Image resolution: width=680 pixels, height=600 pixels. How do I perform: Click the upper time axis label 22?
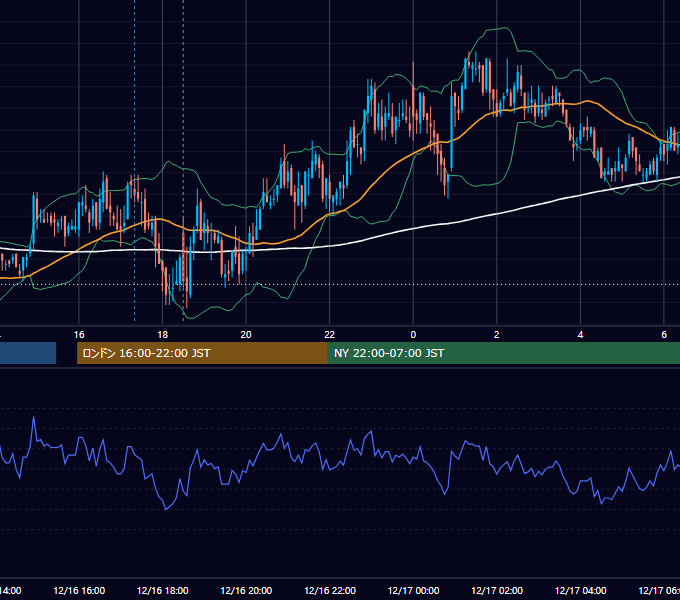[x=330, y=335]
